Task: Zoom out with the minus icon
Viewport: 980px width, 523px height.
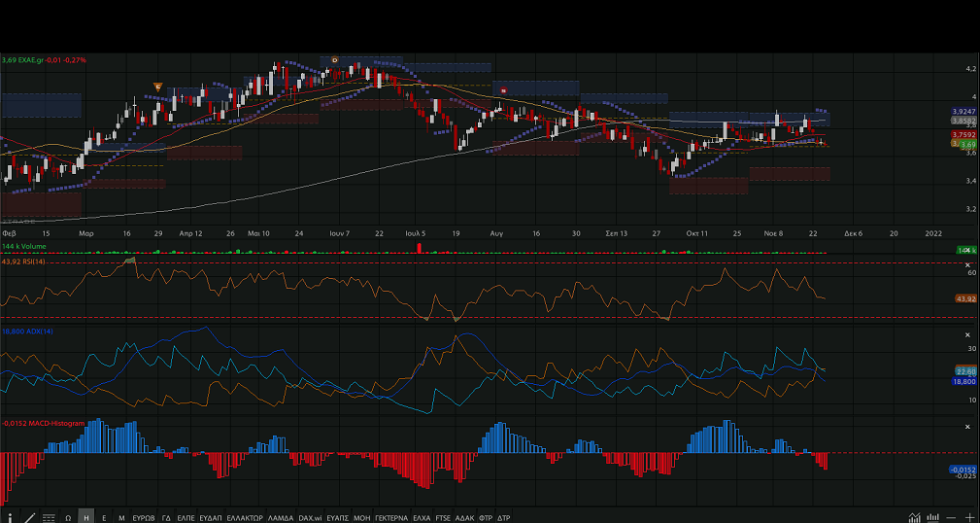Action: (952, 518)
